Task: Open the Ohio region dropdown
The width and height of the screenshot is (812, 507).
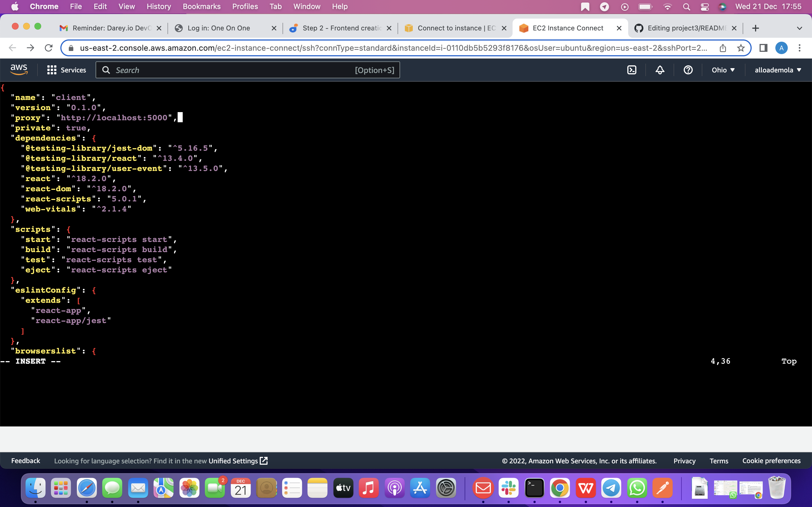Action: pyautogui.click(x=723, y=70)
